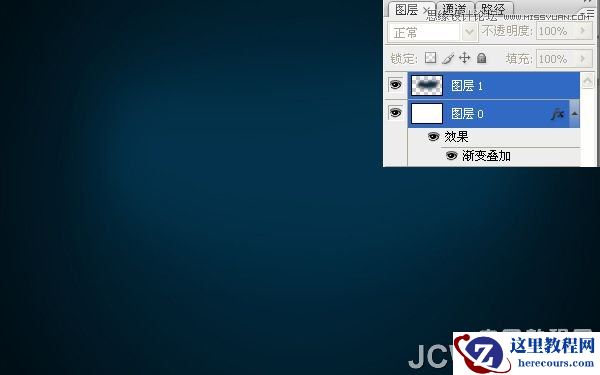Image resolution: width=600 pixels, height=375 pixels.
Task: Toggle lock all padlock icon
Action: 481,58
